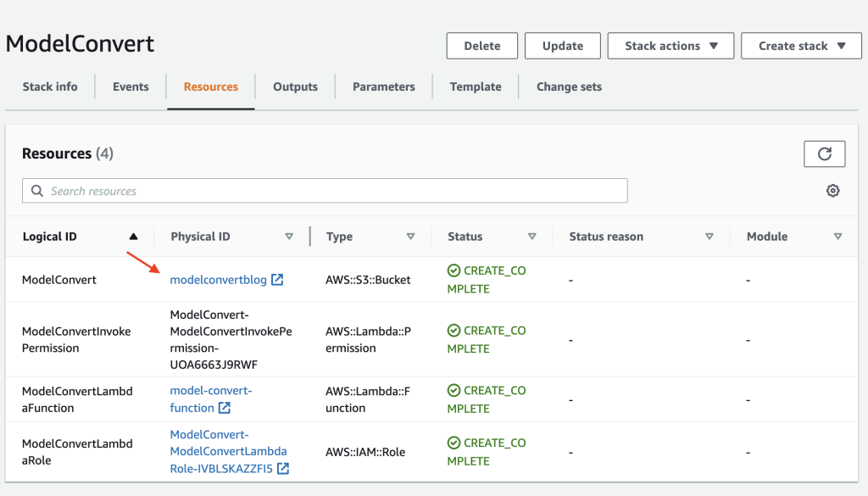Screen dimensions: 868x496
Task: Open the Outputs tab
Action: tap(295, 86)
